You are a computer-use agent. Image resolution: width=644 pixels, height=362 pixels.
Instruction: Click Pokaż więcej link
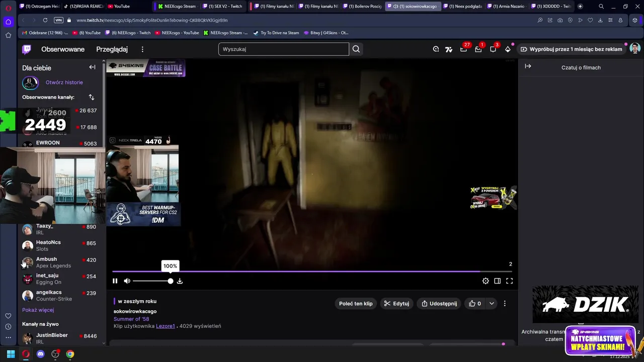pyautogui.click(x=38, y=310)
